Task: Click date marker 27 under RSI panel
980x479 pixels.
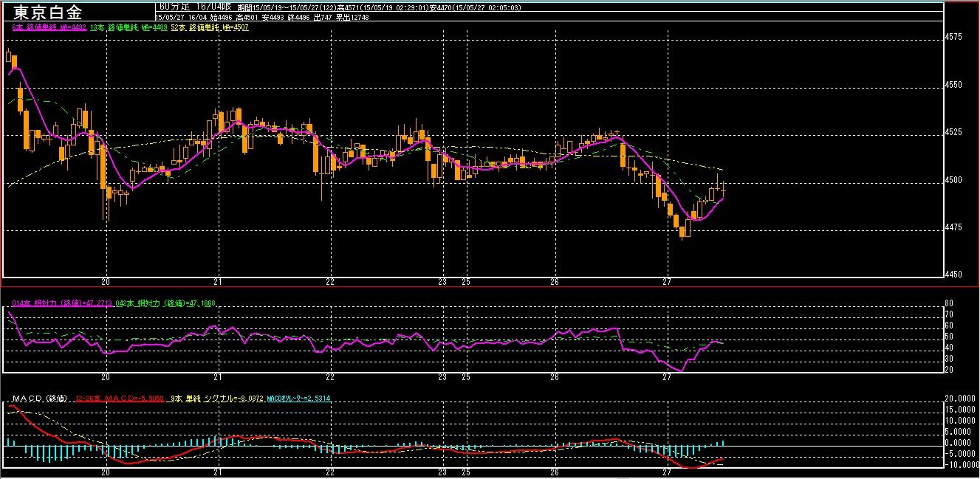Action: tap(667, 376)
